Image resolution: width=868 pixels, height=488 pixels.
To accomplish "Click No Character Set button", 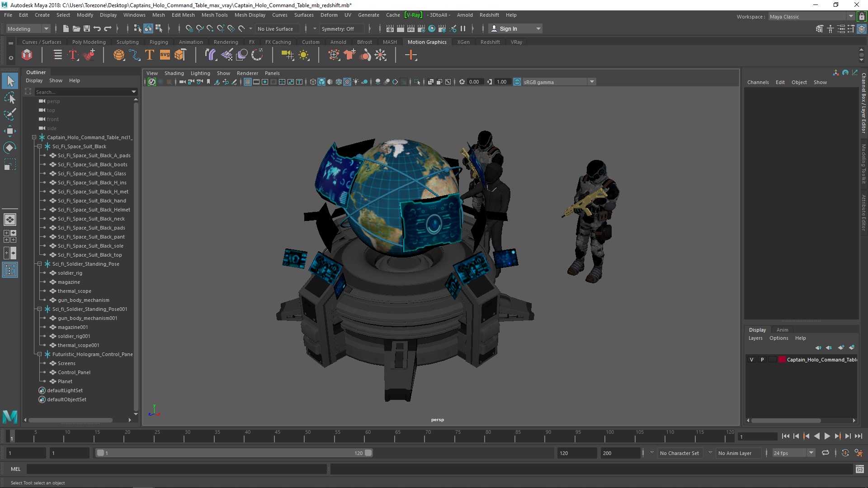I will click(x=679, y=453).
